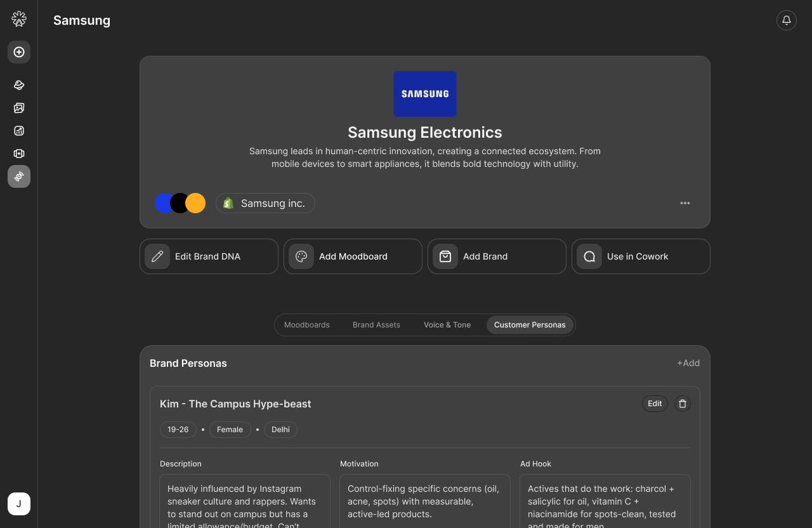
Task: Click the app logo in the sidebar
Action: tap(19, 19)
